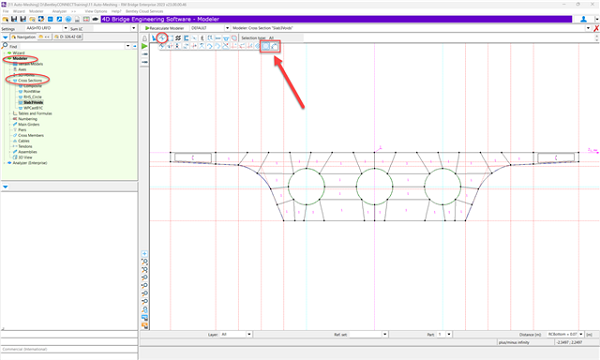Click the lock icon left of drawing toolbar

(144, 38)
